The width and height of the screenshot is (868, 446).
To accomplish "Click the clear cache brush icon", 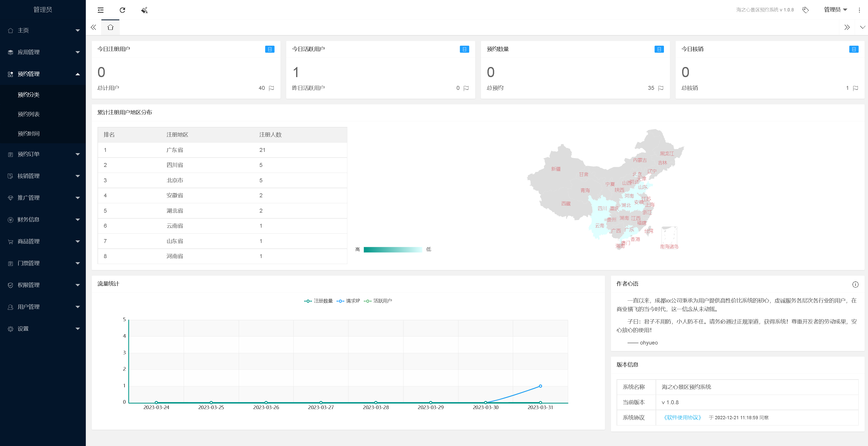I will (x=144, y=10).
